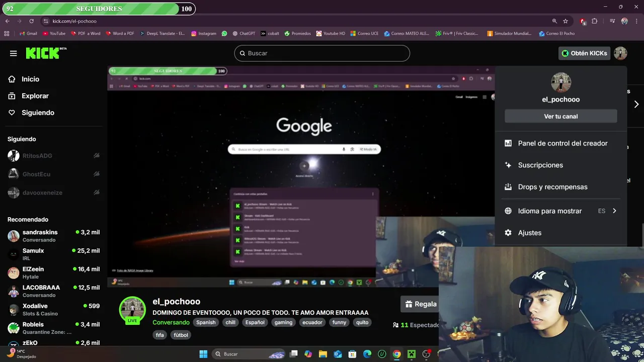Focus the Kick Buscar search field
The height and width of the screenshot is (362, 644).
pyautogui.click(x=322, y=53)
